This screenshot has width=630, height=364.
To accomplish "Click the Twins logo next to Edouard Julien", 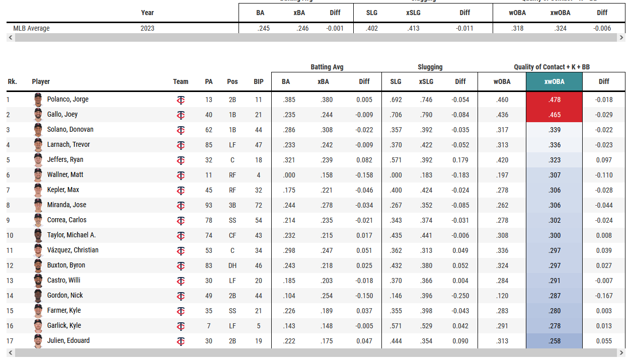I will (x=181, y=341).
